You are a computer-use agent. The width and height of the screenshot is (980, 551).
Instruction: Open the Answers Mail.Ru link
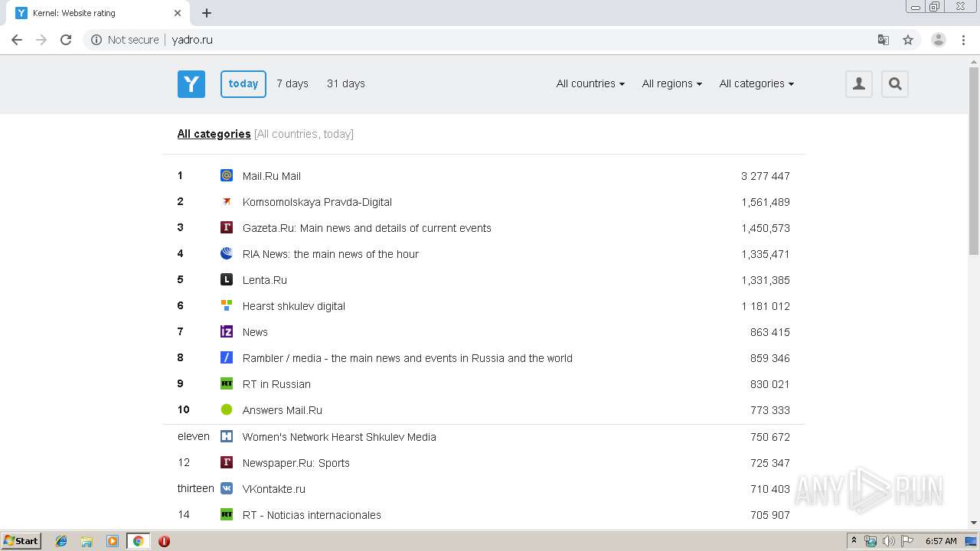(x=283, y=410)
